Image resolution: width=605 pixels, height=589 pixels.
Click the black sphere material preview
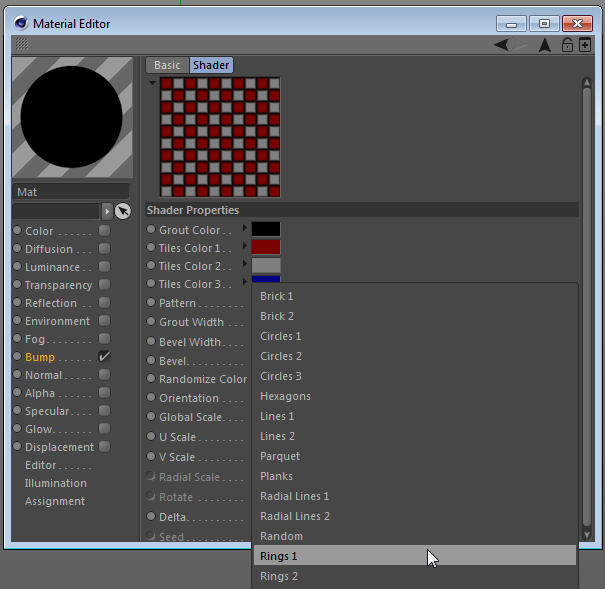click(72, 117)
